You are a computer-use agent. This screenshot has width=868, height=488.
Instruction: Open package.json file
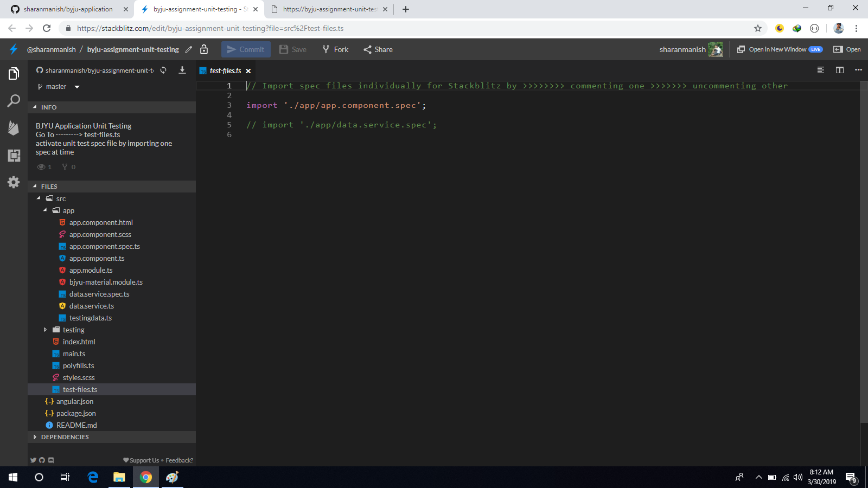[76, 413]
